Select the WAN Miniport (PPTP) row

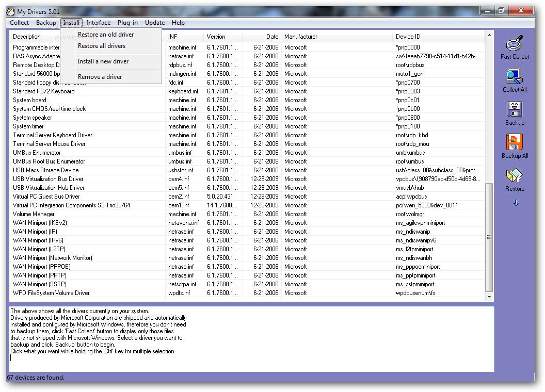tap(247, 275)
